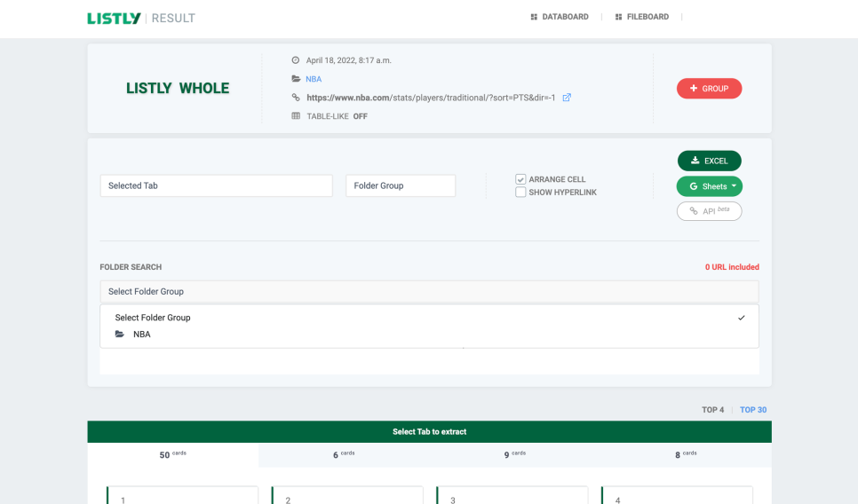This screenshot has width=858, height=504.
Task: Open card number 3
Action: click(512, 495)
